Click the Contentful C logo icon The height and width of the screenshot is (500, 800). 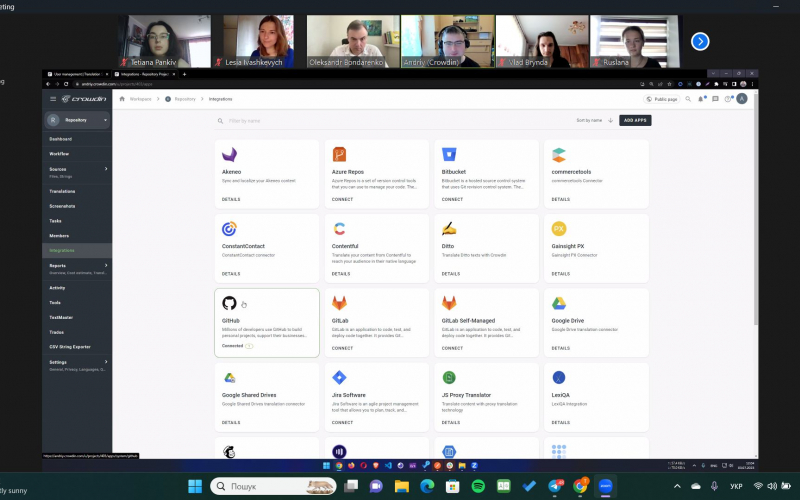[x=339, y=229]
